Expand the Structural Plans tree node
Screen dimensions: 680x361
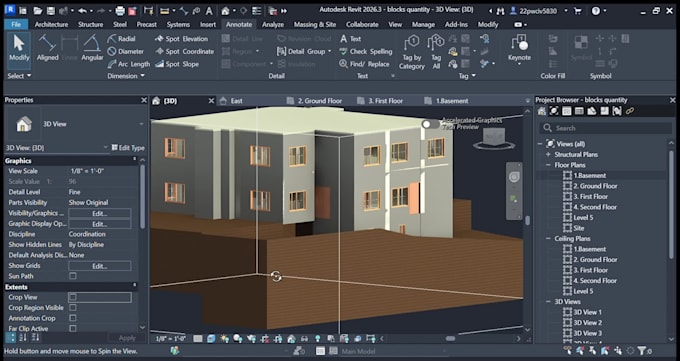point(548,154)
